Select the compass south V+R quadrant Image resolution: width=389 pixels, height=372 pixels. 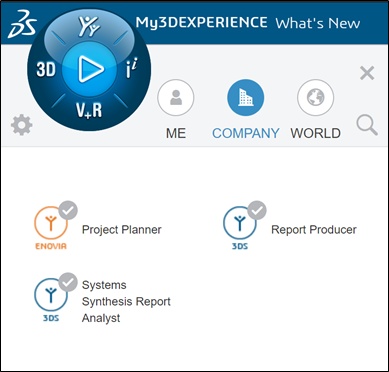pyautogui.click(x=89, y=111)
